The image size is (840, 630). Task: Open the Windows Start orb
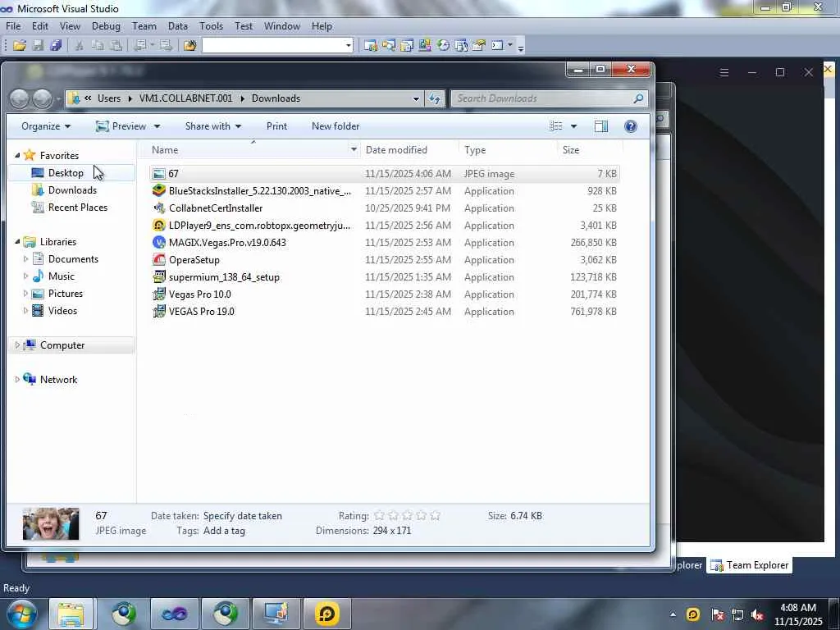22,614
